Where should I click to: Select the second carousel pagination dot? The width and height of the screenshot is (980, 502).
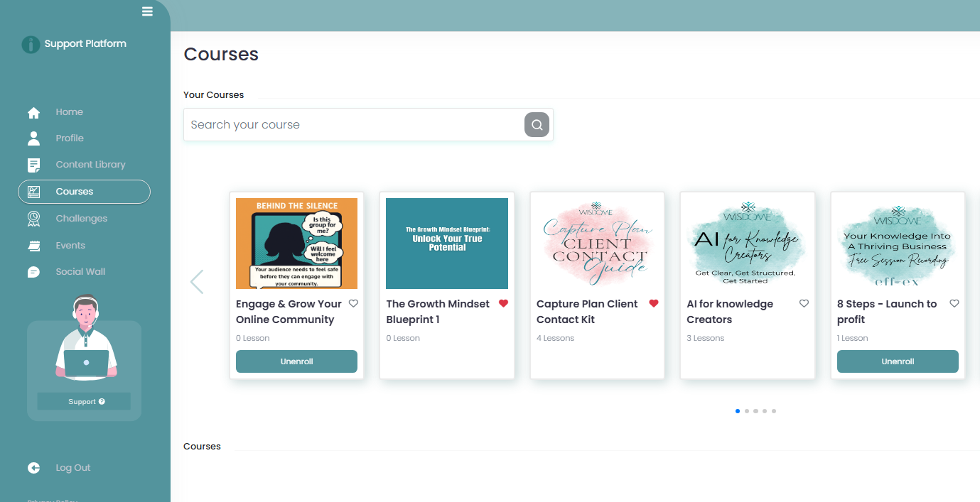point(746,411)
